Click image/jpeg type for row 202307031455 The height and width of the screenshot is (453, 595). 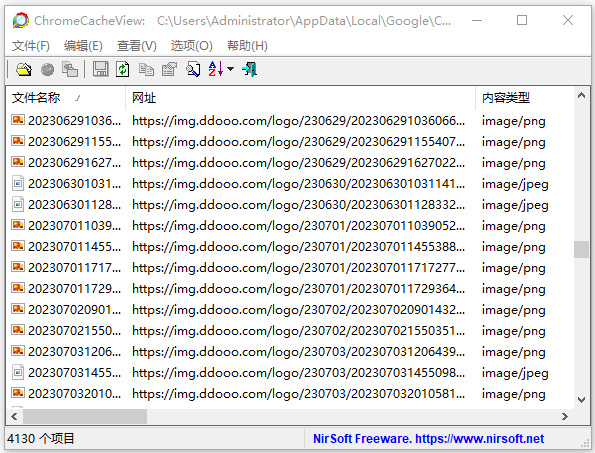[515, 373]
